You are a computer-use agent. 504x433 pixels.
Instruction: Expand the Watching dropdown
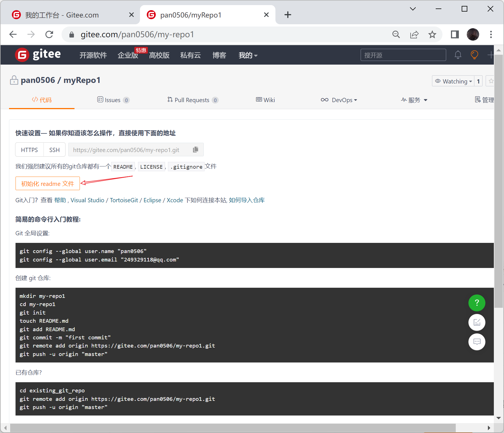click(x=453, y=81)
